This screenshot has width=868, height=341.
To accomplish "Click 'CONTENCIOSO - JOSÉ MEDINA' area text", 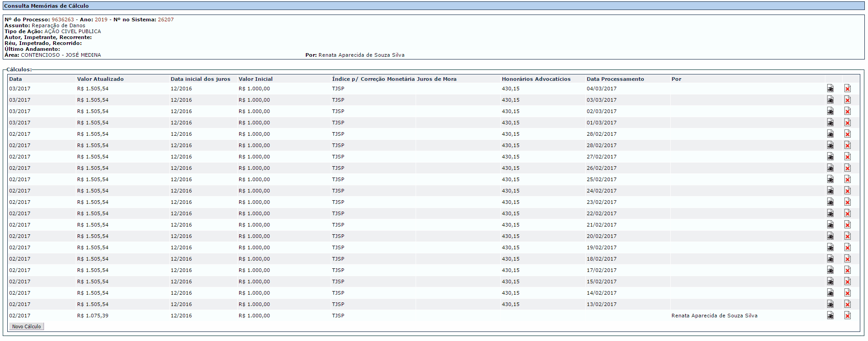I will [x=61, y=55].
